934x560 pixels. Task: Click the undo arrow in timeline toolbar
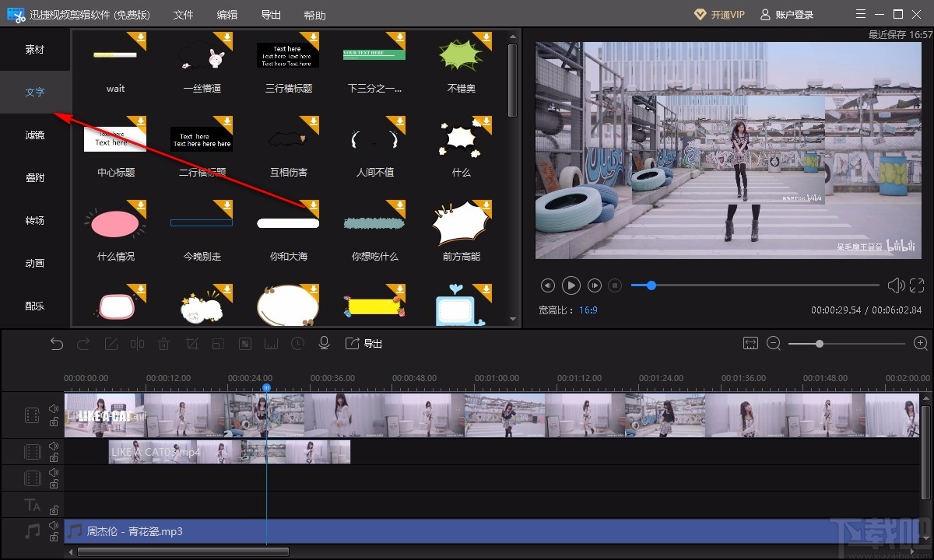(56, 344)
